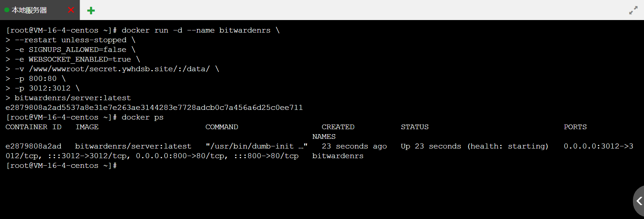
Task: Click the short ID e2879808a2ad
Action: 34,146
